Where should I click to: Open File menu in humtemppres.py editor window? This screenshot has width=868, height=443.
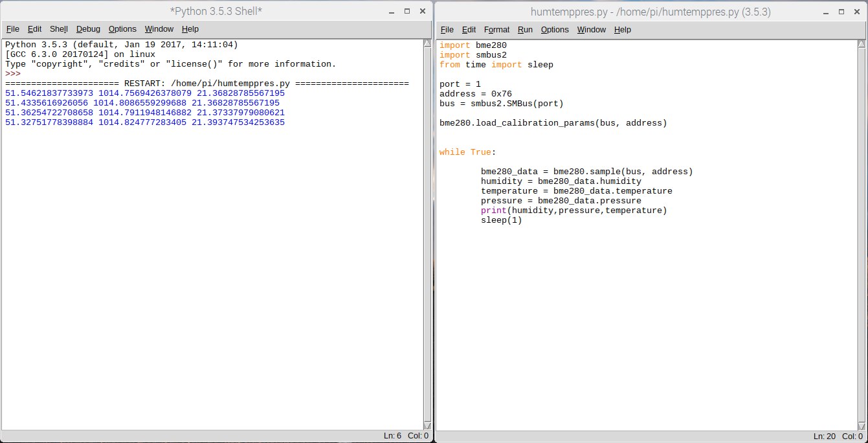click(447, 30)
